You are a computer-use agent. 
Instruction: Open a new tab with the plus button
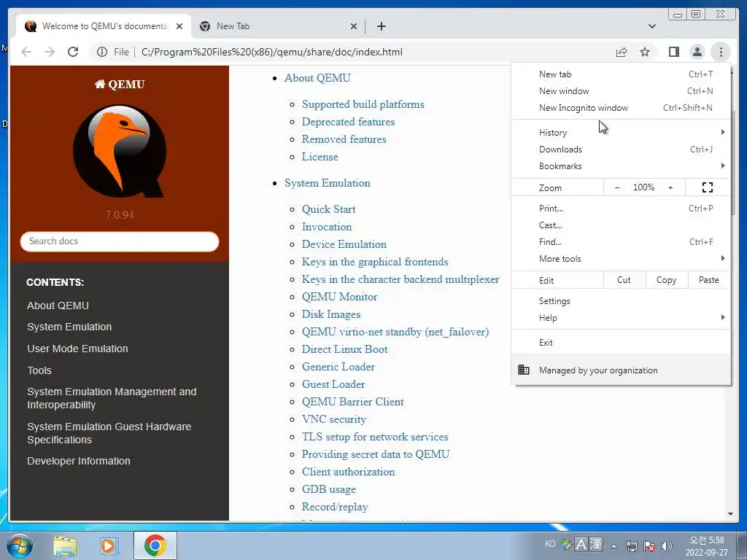(x=381, y=26)
